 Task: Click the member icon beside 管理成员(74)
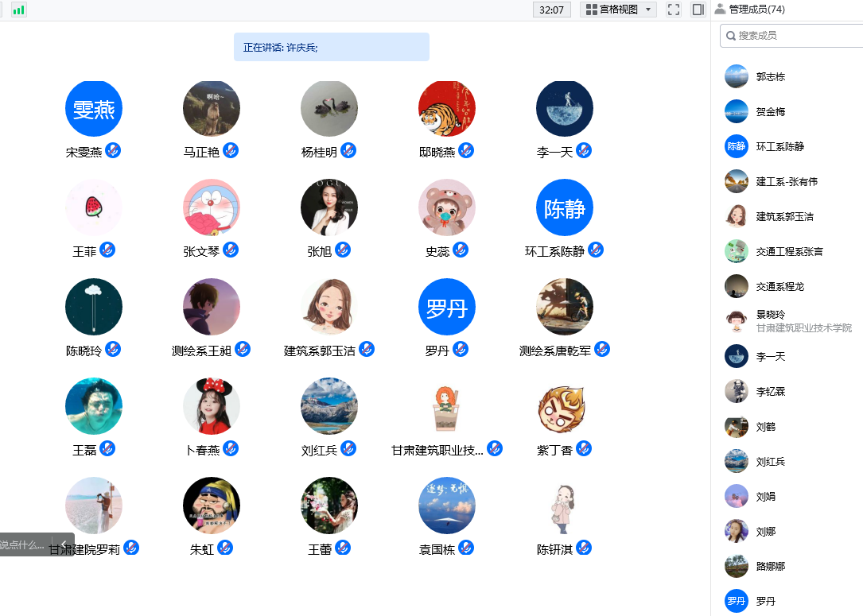(x=720, y=10)
